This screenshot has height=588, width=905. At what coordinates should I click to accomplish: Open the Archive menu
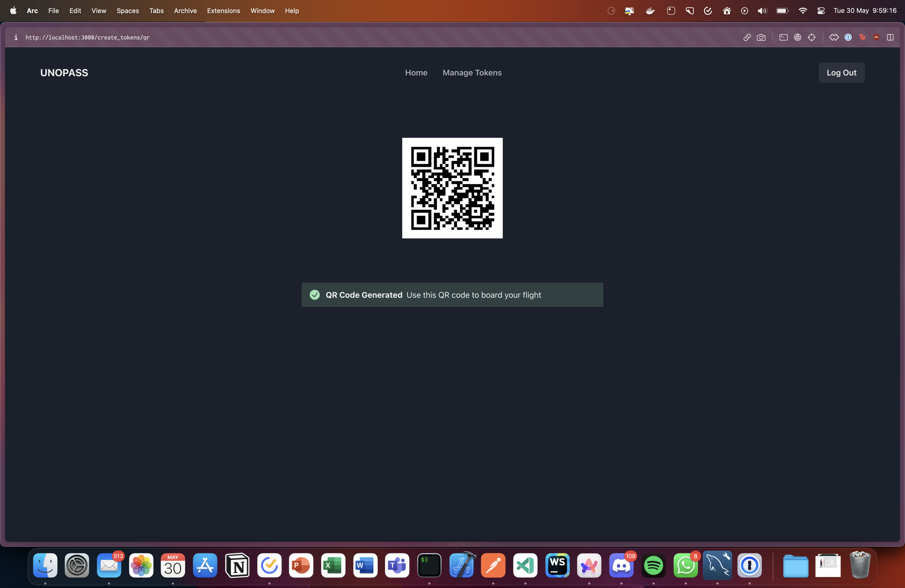coord(185,11)
